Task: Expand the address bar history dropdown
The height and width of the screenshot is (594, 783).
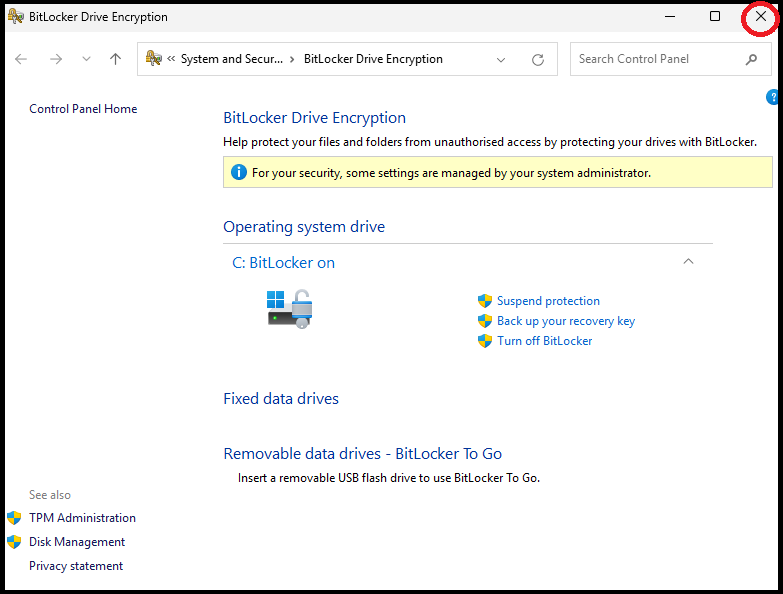Action: click(x=501, y=59)
